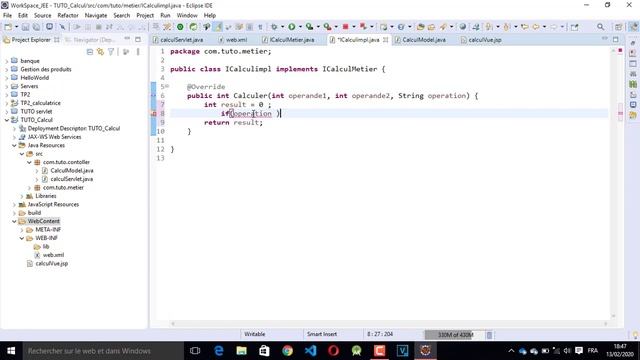Click the red Stop toolbar icon
Screen dimensions: 640x360
coord(345,27)
